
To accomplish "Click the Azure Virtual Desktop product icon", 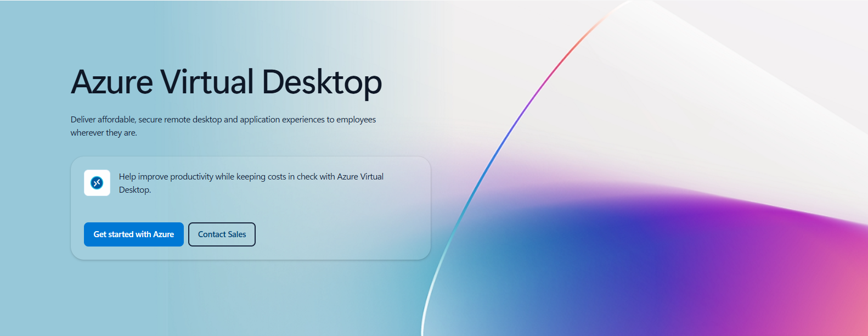I will (97, 183).
